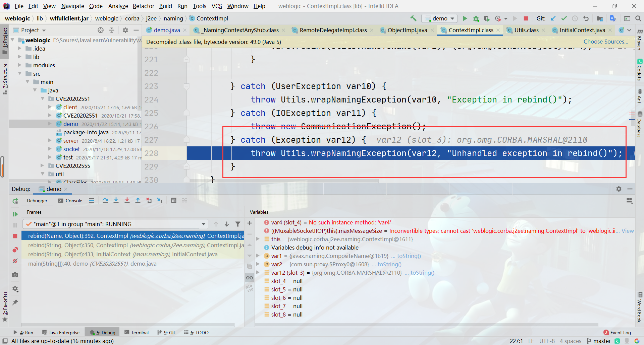Click the Translate icon in toolbar
The width and height of the screenshot is (644, 345).
click(613, 18)
